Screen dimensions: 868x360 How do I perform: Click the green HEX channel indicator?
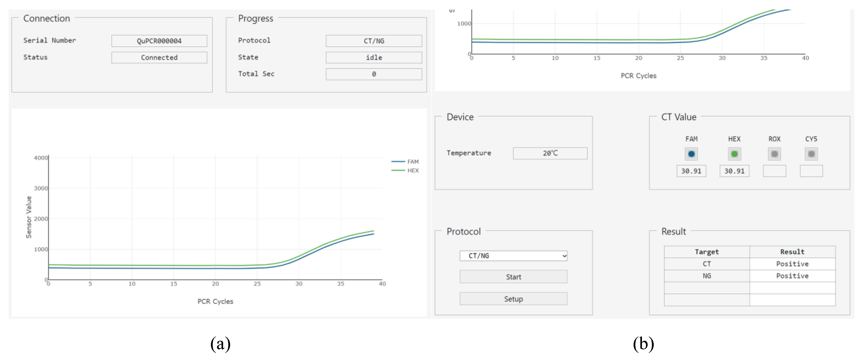(734, 154)
